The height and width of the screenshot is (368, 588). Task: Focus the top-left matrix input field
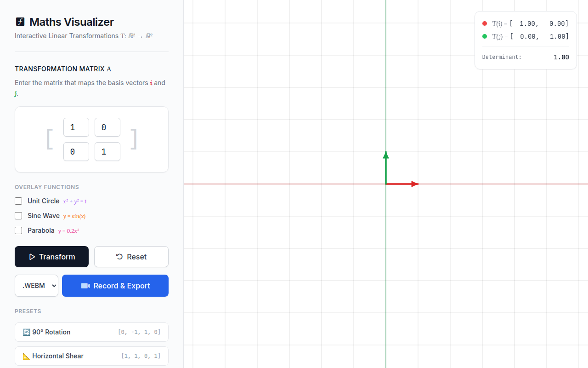(x=76, y=127)
